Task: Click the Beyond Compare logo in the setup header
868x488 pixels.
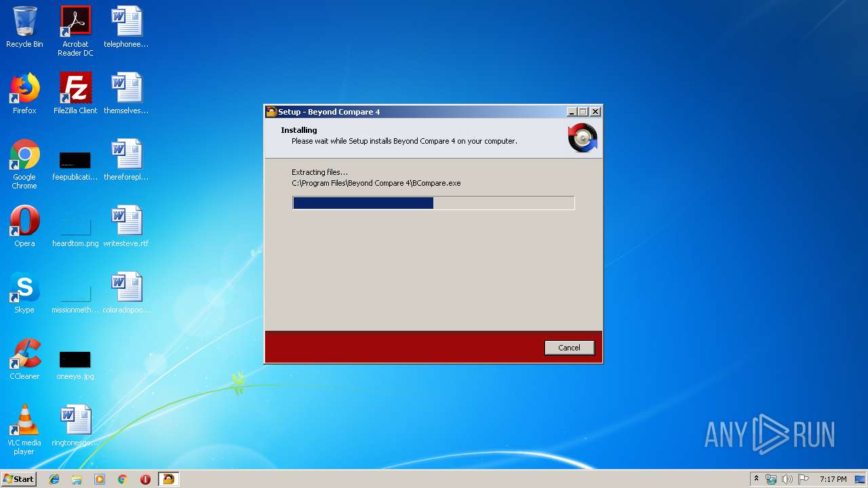Action: (x=583, y=138)
